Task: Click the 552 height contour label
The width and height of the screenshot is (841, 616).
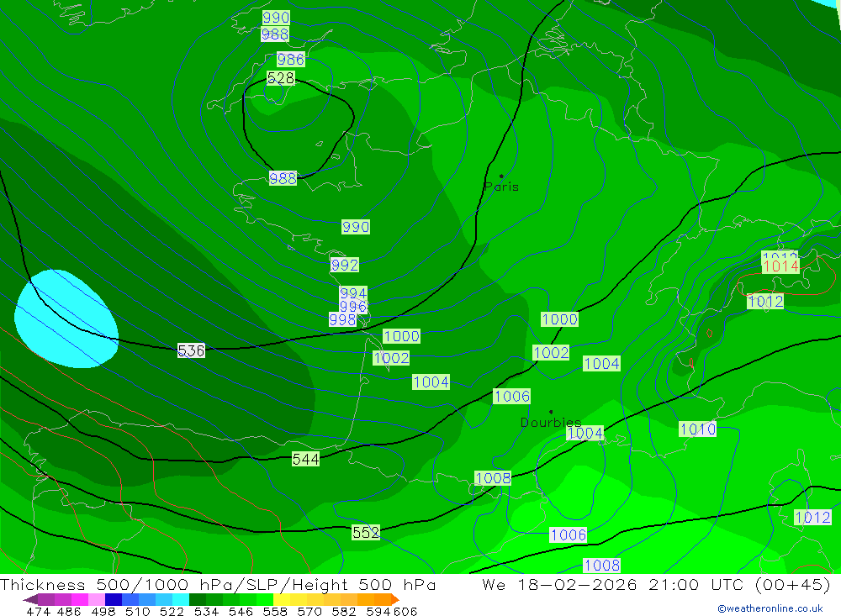Action: pyautogui.click(x=366, y=532)
